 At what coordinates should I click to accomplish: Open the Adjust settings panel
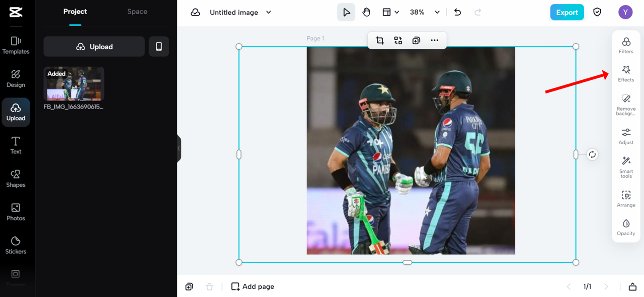click(626, 136)
